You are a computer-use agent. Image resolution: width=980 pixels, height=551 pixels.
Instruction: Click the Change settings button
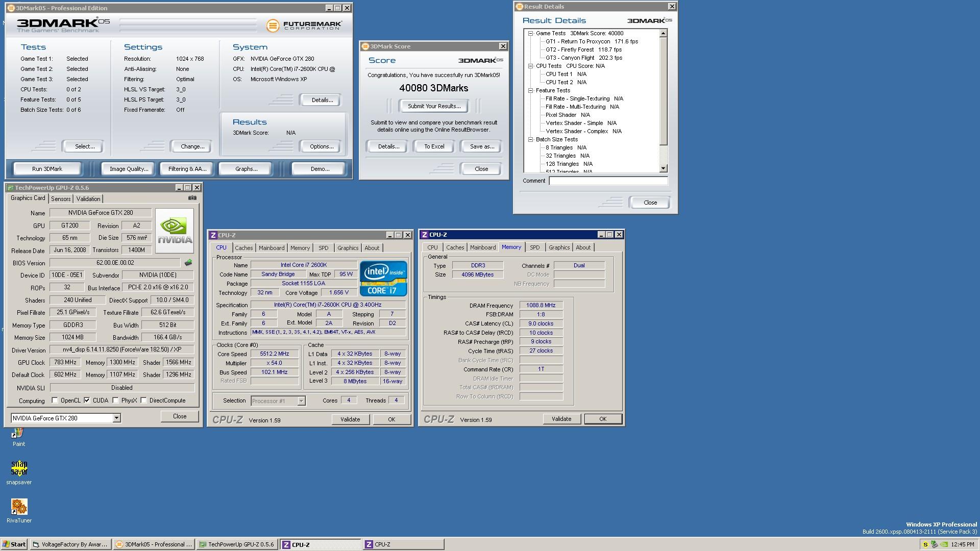point(192,146)
